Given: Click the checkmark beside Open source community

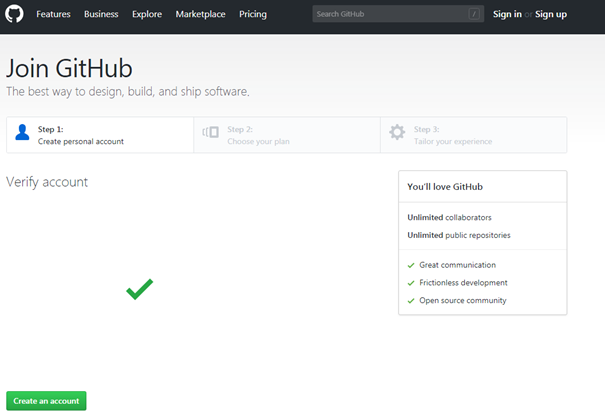Looking at the screenshot, I should click(411, 301).
